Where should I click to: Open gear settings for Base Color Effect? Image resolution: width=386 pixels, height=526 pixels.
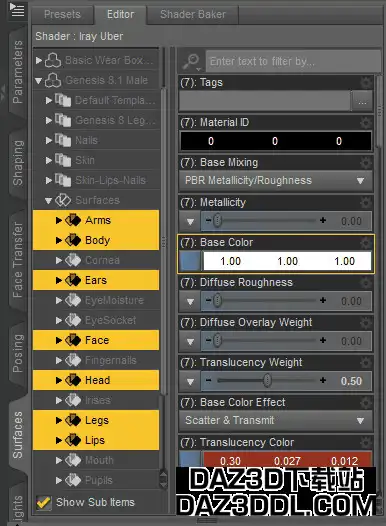366,402
